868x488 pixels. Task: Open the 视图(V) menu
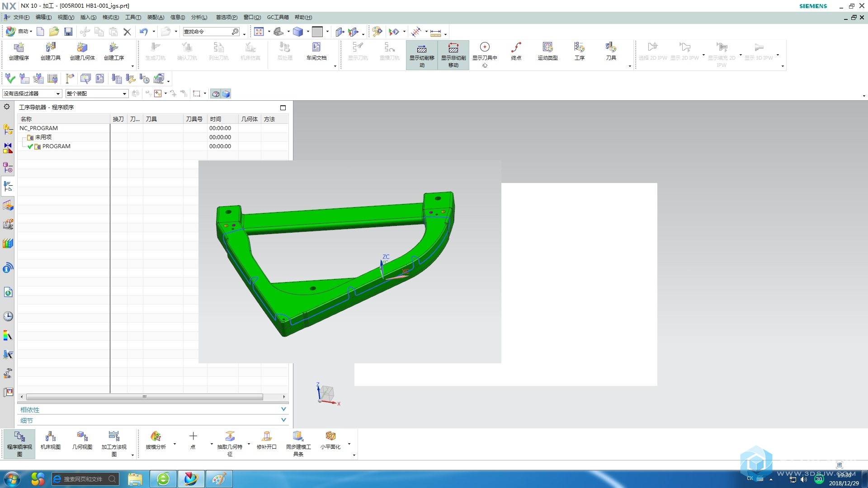[66, 17]
